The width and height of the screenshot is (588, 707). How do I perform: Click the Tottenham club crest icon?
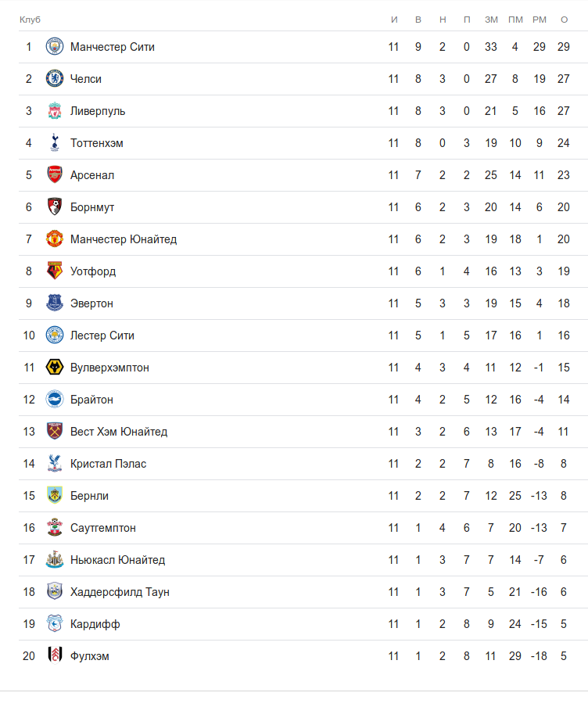pyautogui.click(x=55, y=143)
